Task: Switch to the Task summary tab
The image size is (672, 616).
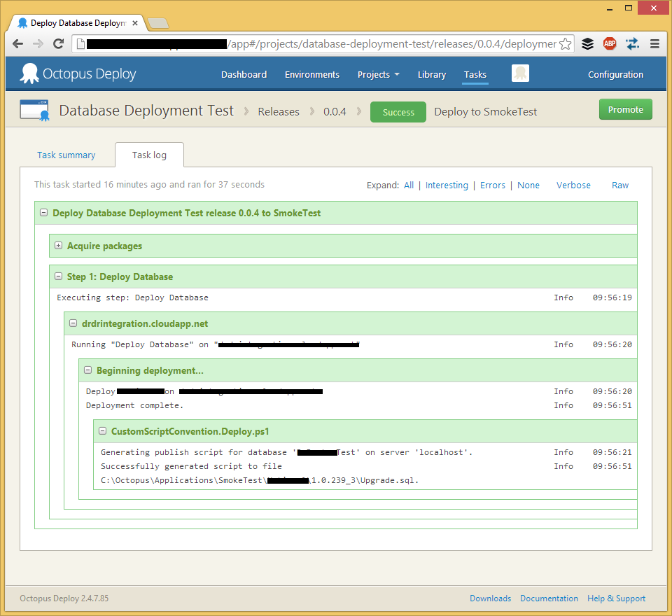Action: pyautogui.click(x=66, y=155)
